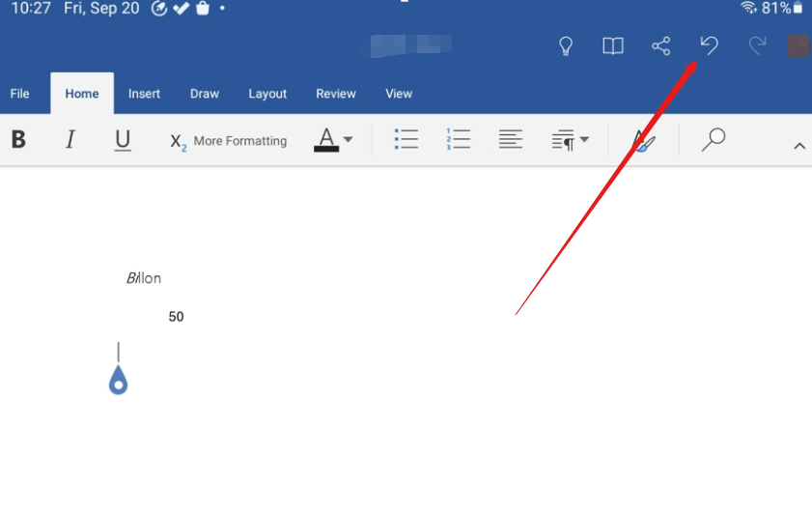Switch to the Review tab
Screen dimensions: 812x514
point(336,94)
